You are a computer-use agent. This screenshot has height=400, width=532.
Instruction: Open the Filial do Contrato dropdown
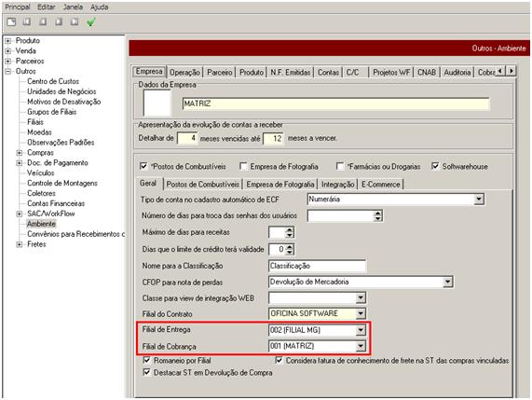(361, 313)
